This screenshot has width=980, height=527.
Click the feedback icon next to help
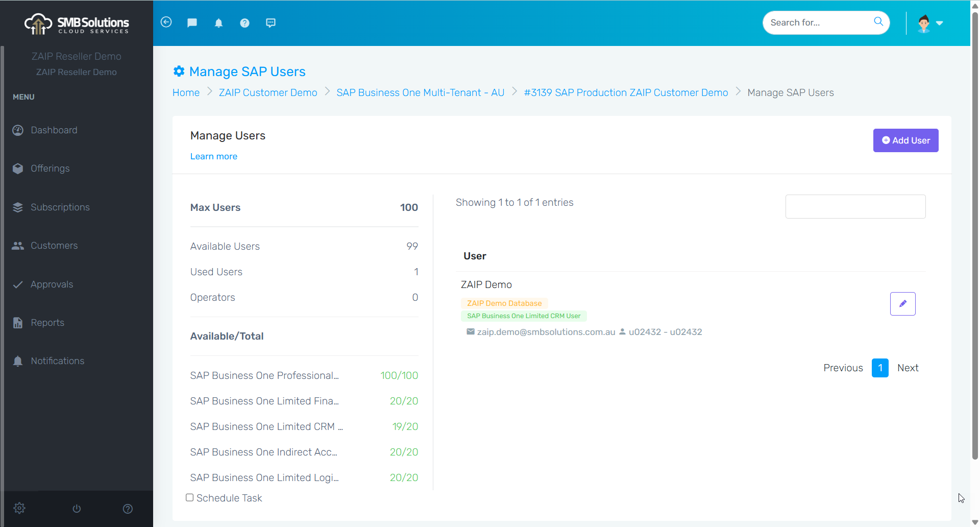[x=271, y=22]
